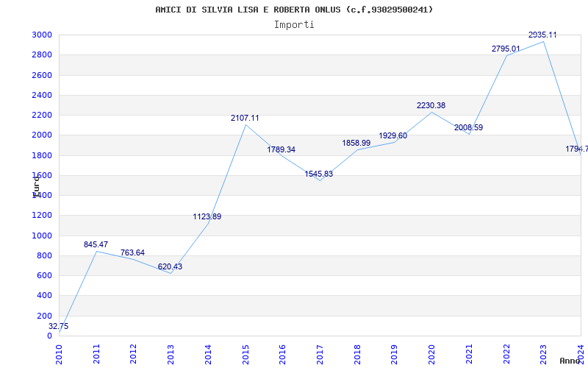Click x-axis year 2021
588x368 pixels.
click(469, 354)
